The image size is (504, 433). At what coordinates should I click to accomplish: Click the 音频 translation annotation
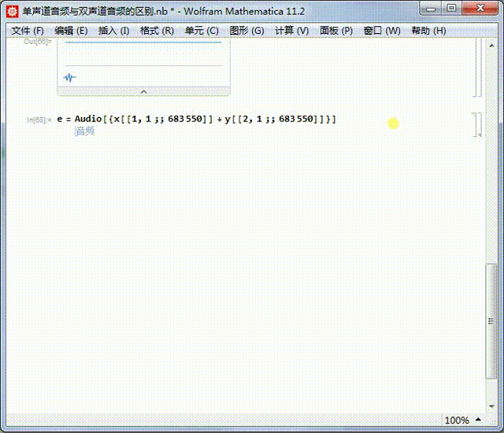coord(85,131)
